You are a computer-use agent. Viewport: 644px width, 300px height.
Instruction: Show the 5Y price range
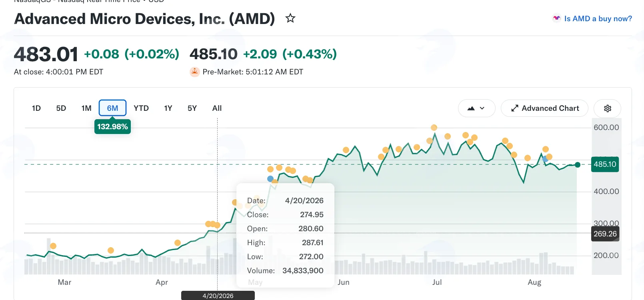point(192,108)
